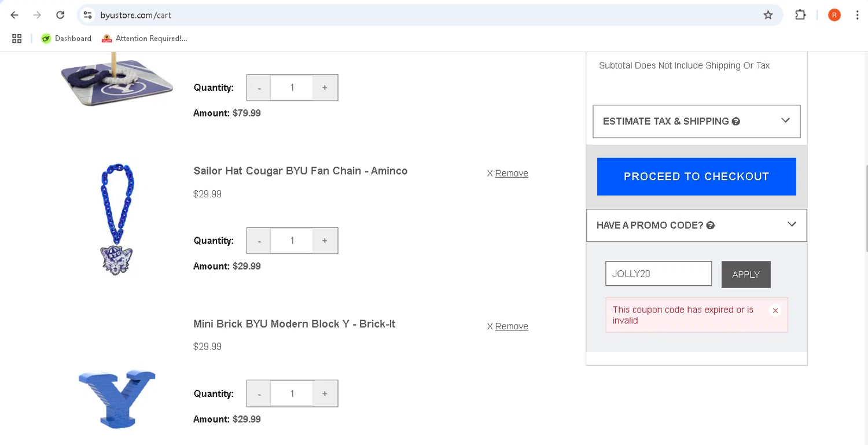Open Sailor Hat Cougar BYU Fan Chain product
The width and height of the screenshot is (868, 445).
point(300,171)
